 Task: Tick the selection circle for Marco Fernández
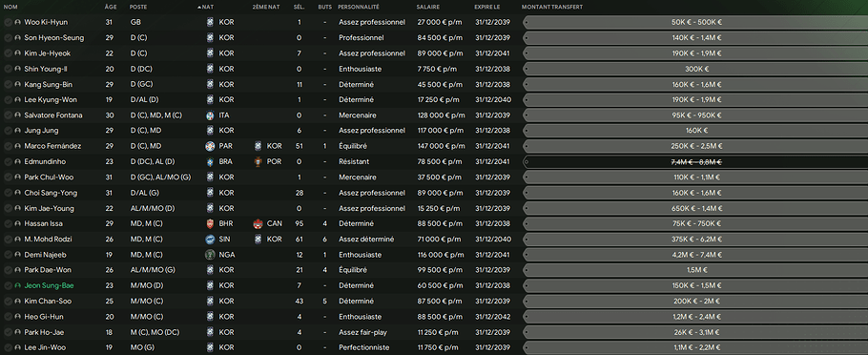click(8, 146)
